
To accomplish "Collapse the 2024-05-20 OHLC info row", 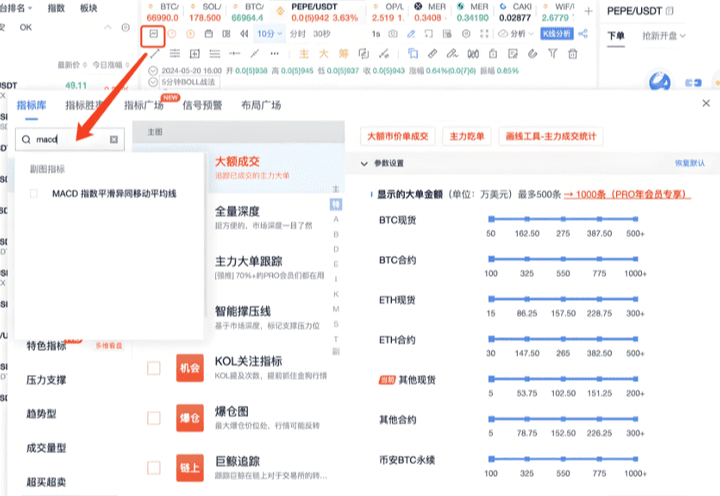I will coord(153,71).
